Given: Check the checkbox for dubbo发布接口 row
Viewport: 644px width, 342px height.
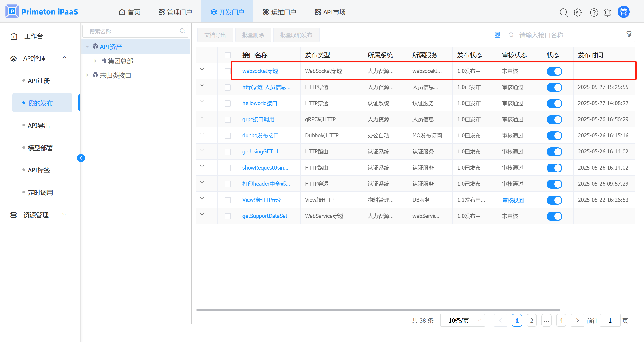Looking at the screenshot, I should (x=227, y=136).
